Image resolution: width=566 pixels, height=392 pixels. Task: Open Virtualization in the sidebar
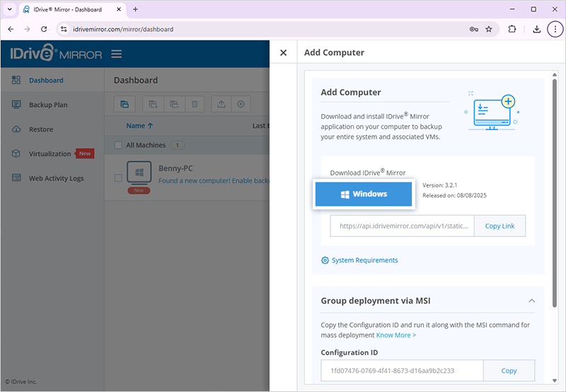pyautogui.click(x=50, y=154)
